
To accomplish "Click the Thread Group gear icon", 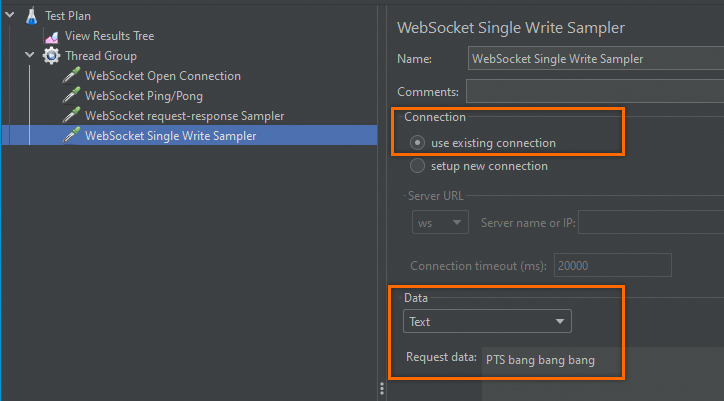I will pyautogui.click(x=51, y=56).
